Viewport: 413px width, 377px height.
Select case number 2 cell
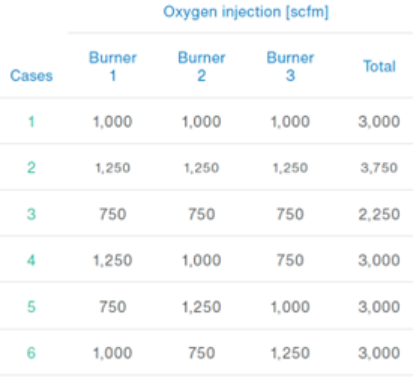(x=31, y=168)
